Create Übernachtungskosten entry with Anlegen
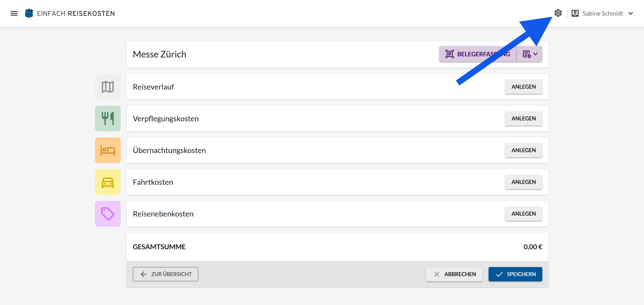Image resolution: width=644 pixels, height=305 pixels. click(x=524, y=150)
